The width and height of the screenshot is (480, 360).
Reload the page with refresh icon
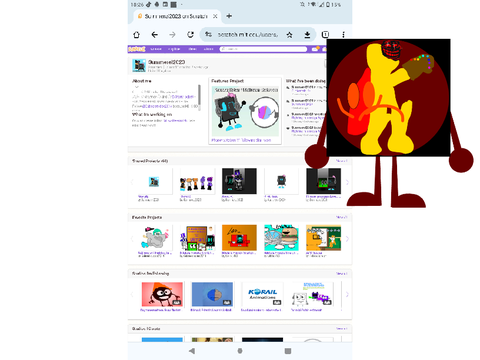point(190,35)
